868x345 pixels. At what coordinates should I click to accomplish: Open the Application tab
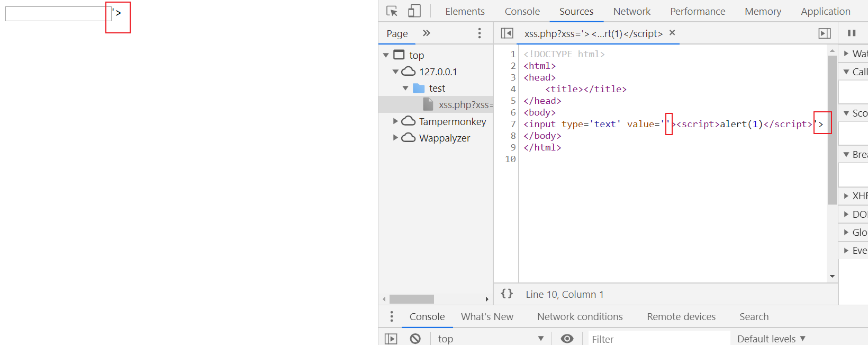825,11
